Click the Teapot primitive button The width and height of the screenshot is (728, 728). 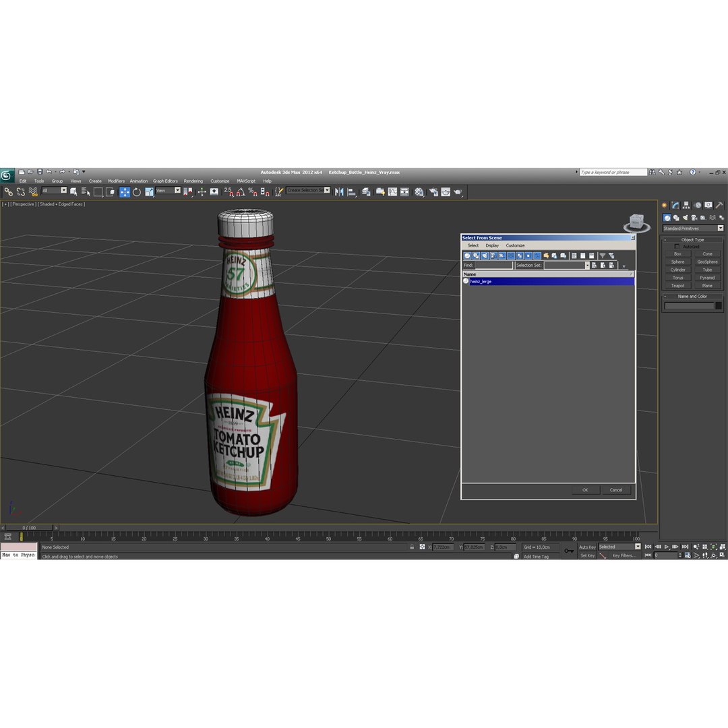677,286
